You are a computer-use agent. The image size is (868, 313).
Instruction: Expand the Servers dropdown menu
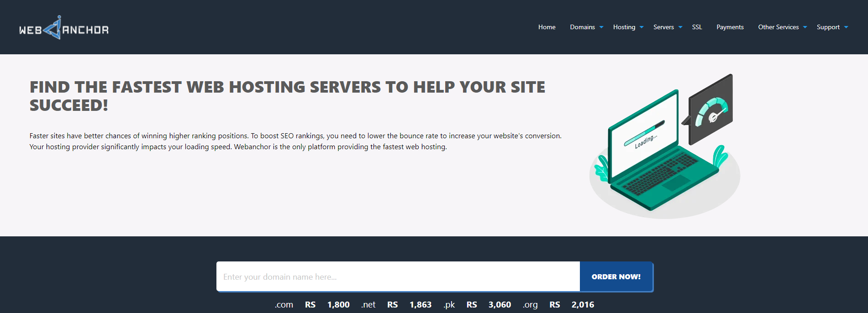[663, 27]
